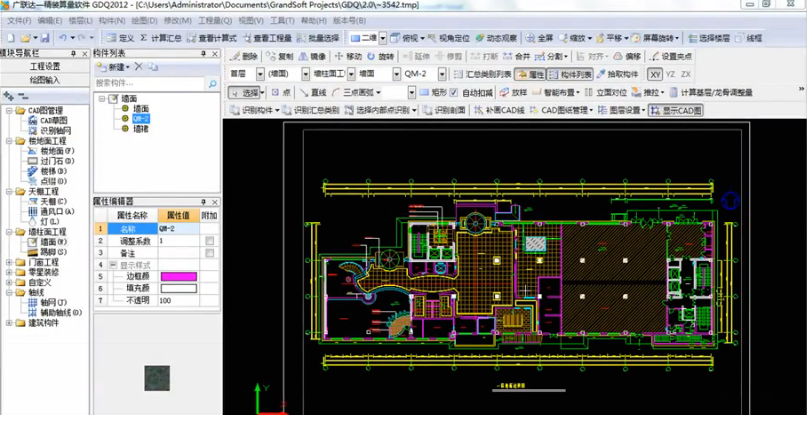Click the 绘图输入 button
The image size is (807, 438).
(x=45, y=80)
